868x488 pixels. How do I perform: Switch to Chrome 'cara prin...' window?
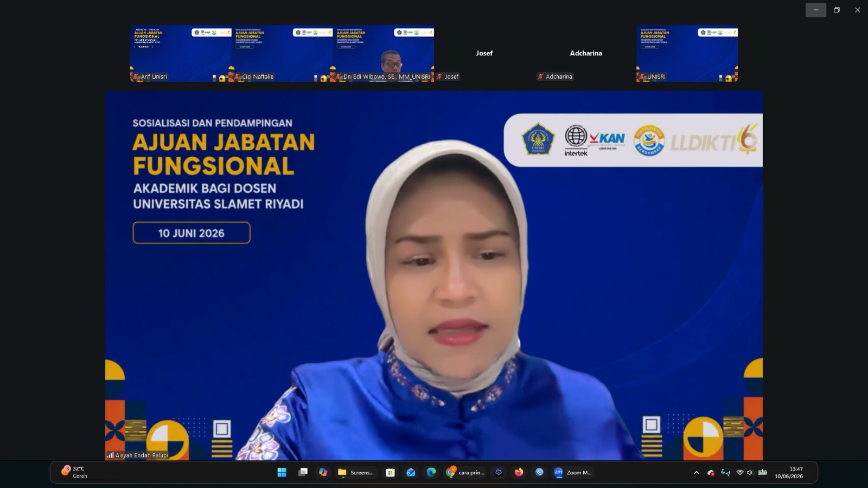click(x=465, y=472)
